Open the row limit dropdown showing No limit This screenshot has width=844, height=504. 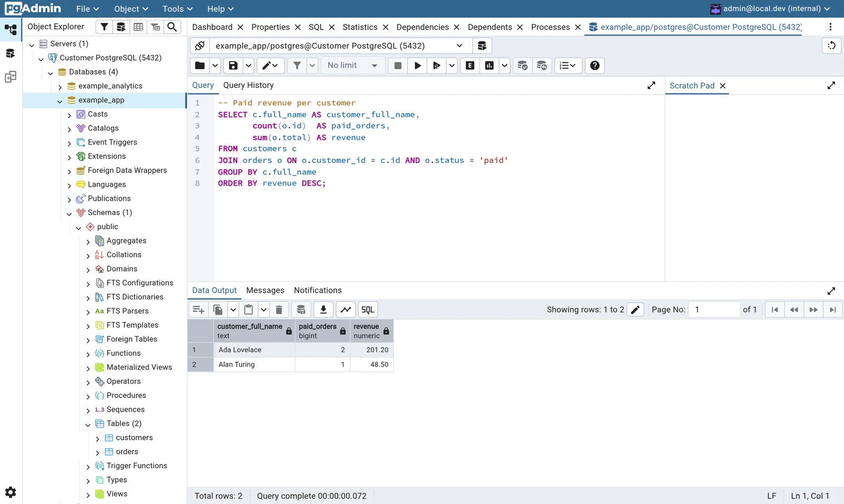click(x=352, y=65)
